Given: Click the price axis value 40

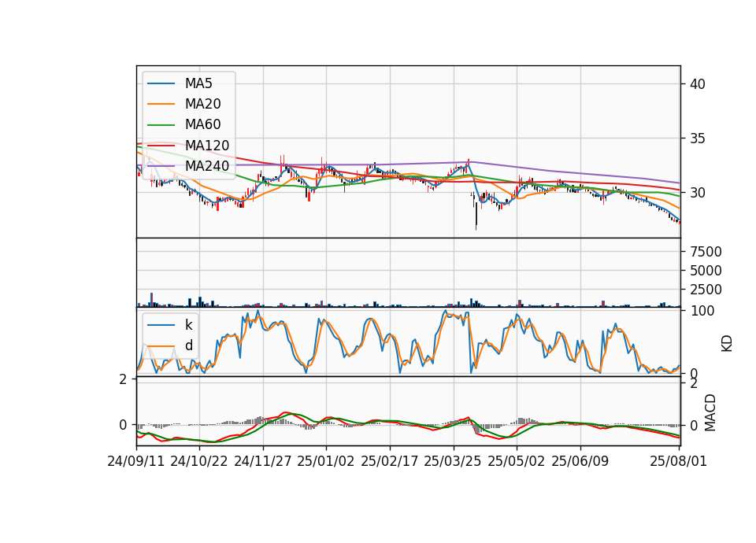Looking at the screenshot, I should click(698, 84).
